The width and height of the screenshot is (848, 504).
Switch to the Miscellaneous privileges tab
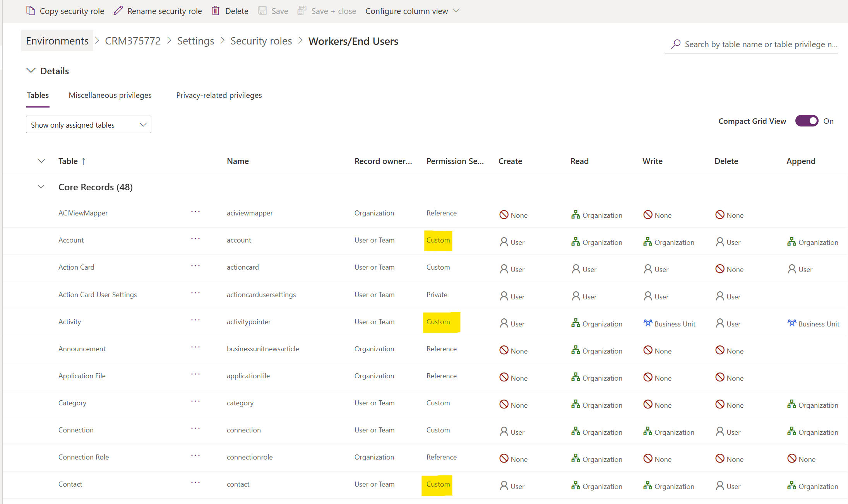tap(110, 95)
